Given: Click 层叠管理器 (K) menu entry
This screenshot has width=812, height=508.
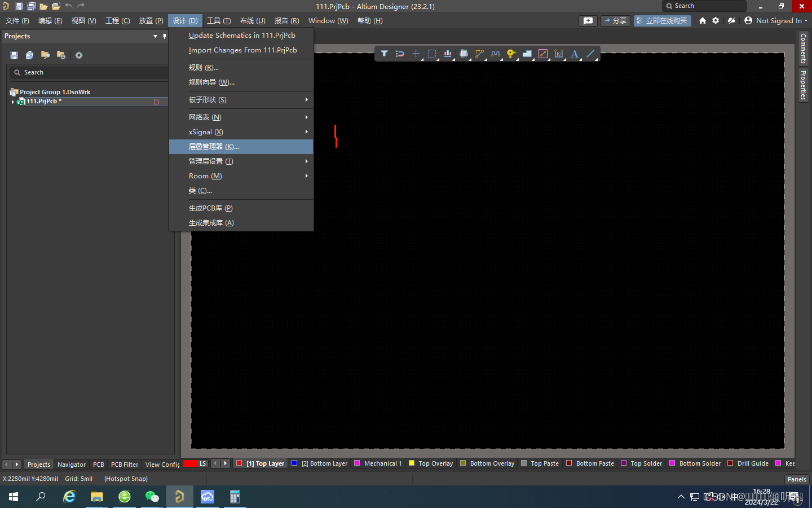Looking at the screenshot, I should [x=241, y=147].
